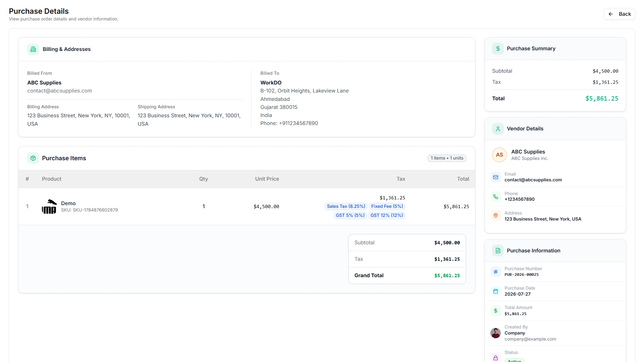
Task: Click the Shipping Address label
Action: click(x=156, y=107)
